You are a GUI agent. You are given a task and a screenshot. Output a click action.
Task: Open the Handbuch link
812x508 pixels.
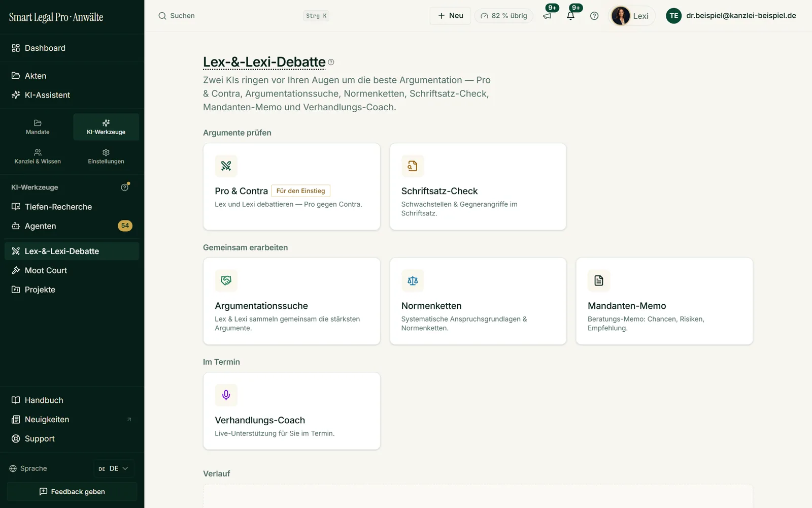coord(72,400)
